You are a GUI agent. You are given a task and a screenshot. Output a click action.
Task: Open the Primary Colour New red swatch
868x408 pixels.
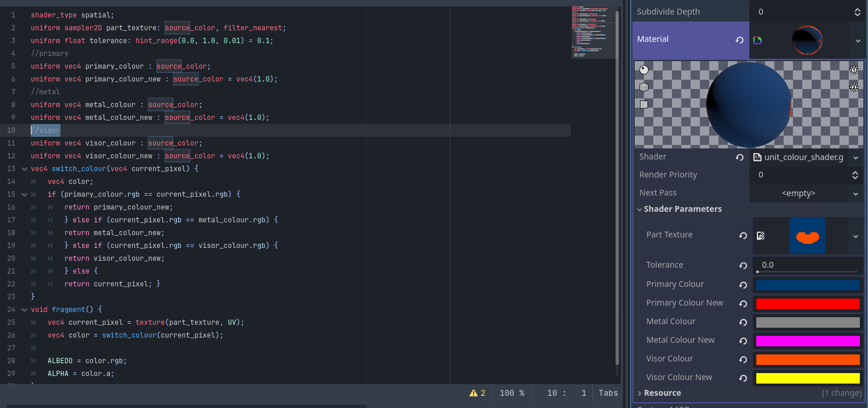pos(807,304)
